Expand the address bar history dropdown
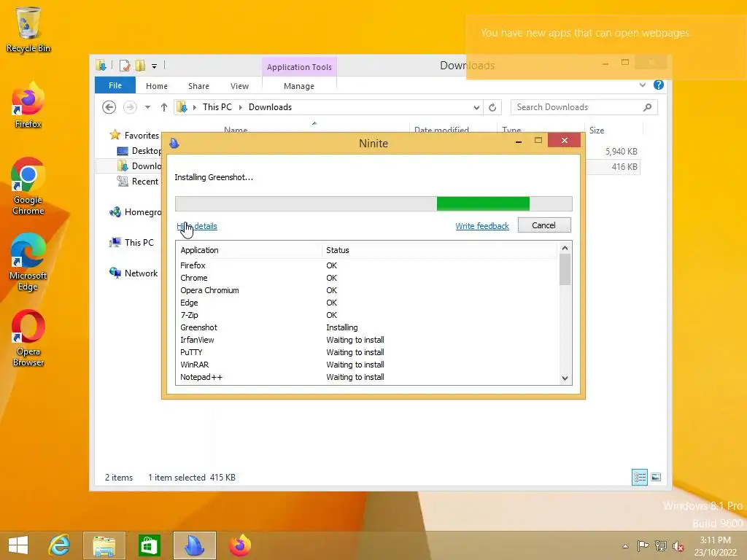Screen dimensions: 747x560 coord(476,107)
